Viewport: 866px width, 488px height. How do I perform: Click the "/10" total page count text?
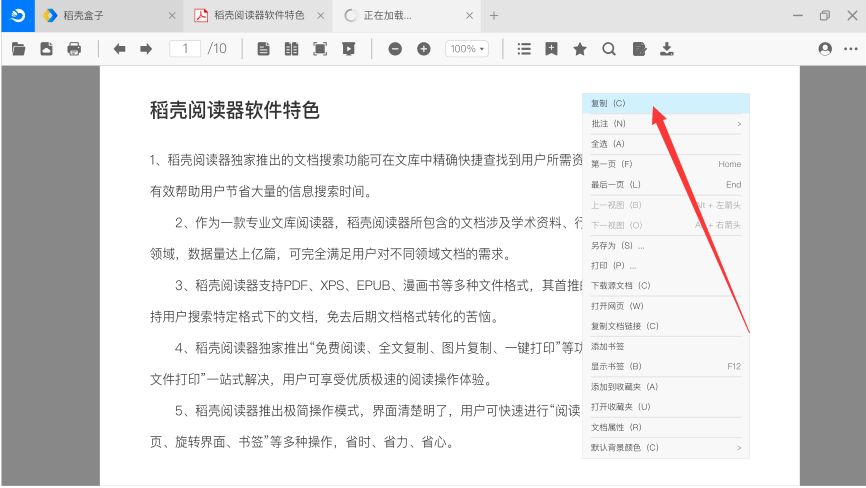click(x=217, y=49)
